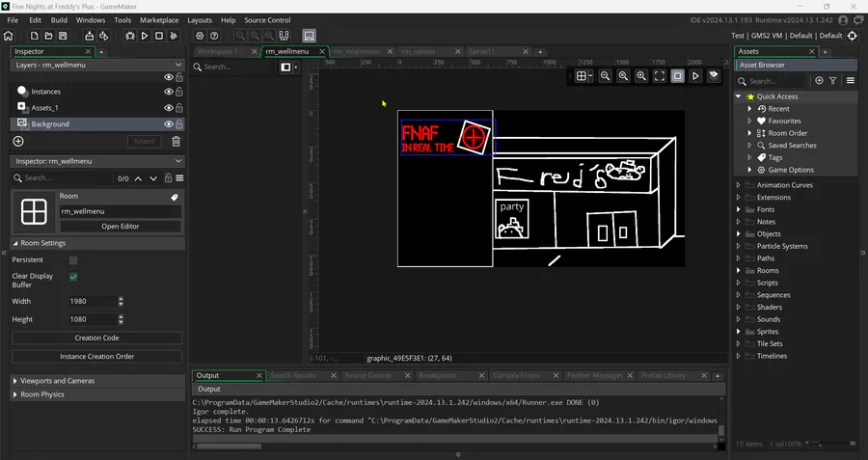The image size is (868, 460).
Task: Open the target manager crosshair icon
Action: 853,36
